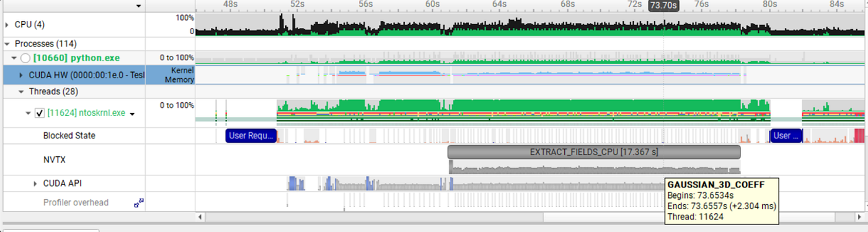This screenshot has height=232, width=868.
Task: Collapse the python.exe process row
Action: click(x=14, y=58)
